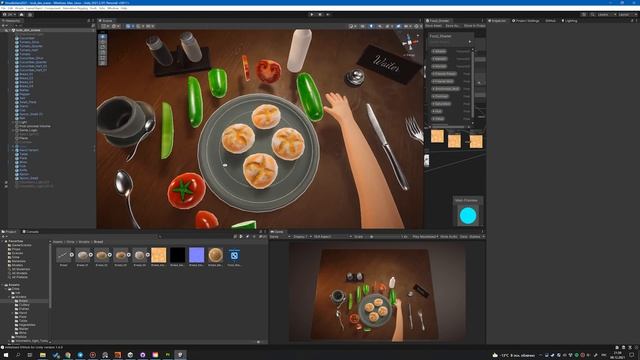Select the Transform tool in Scene overlay
This screenshot has height=360, width=640.
(102, 63)
